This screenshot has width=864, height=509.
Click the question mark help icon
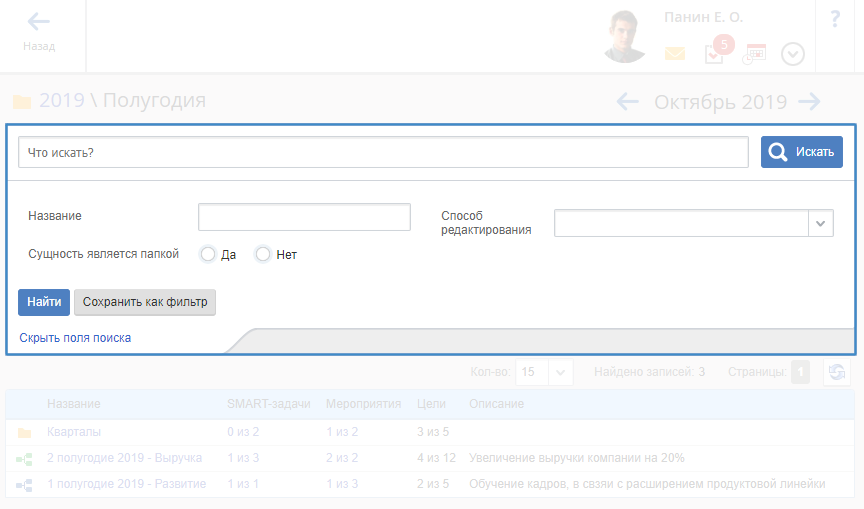835,19
